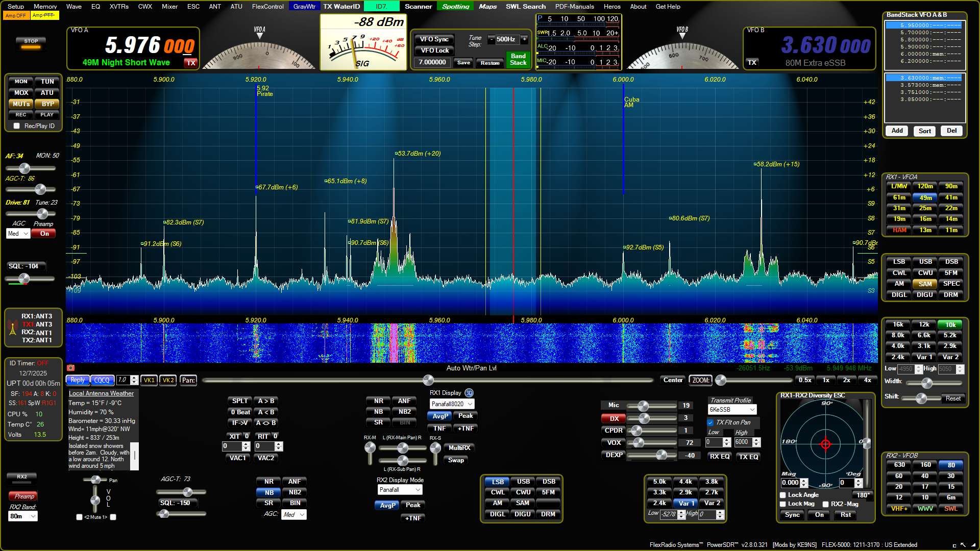Open the Setup menu
The height and width of the screenshot is (551, 980).
[x=16, y=7]
